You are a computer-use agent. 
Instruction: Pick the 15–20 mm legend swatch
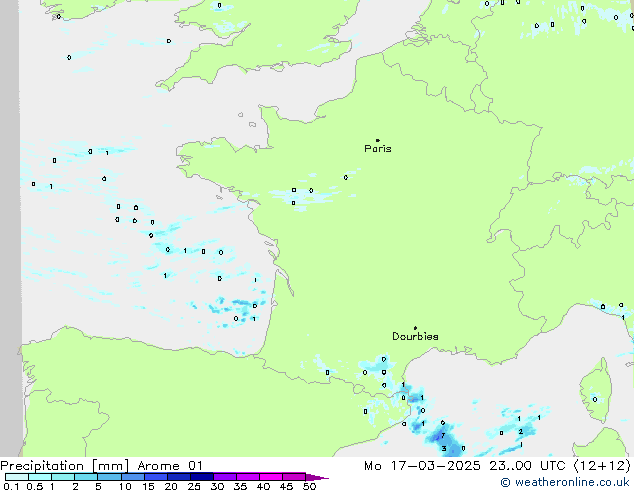pyautogui.click(x=156, y=477)
